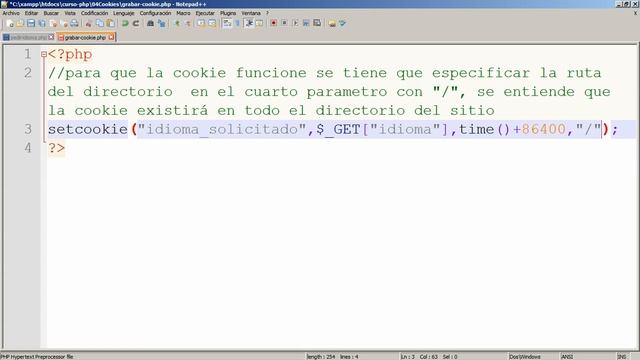Open the Lenguaje menu

pyautogui.click(x=124, y=13)
